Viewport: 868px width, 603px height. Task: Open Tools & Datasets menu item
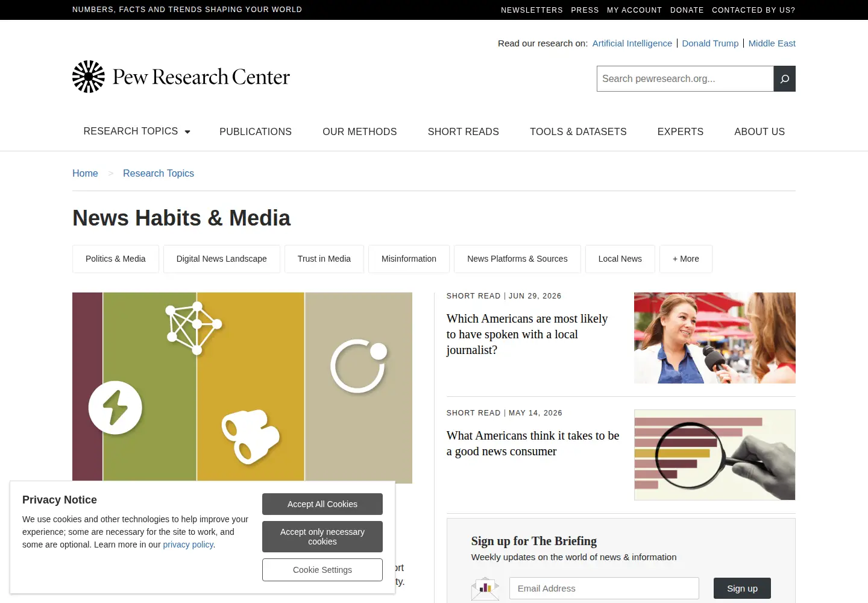click(578, 131)
